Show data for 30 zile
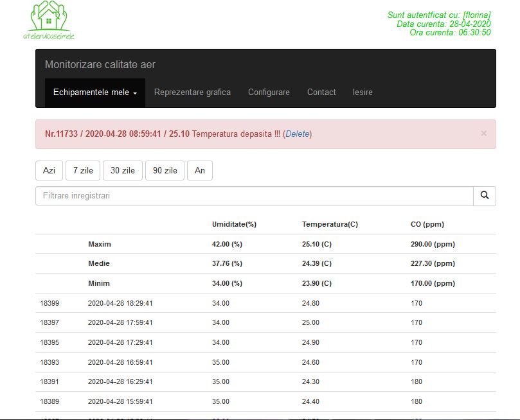Screen dimensions: 520x420 tap(123, 171)
